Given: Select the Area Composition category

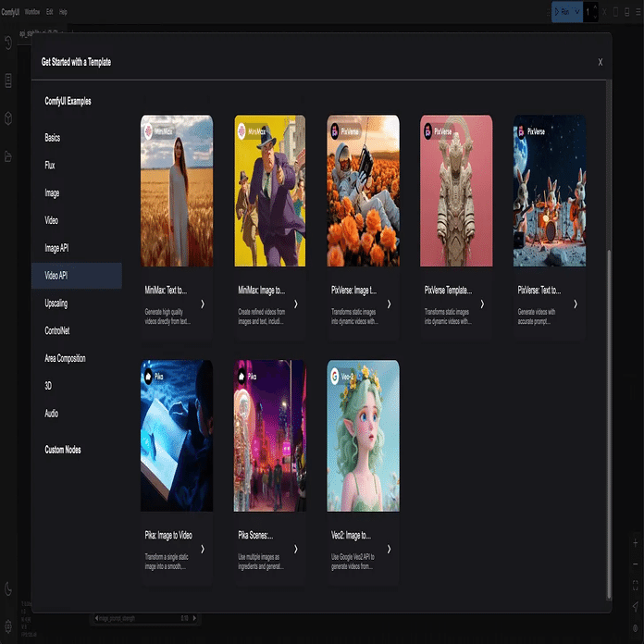Looking at the screenshot, I should [77, 358].
